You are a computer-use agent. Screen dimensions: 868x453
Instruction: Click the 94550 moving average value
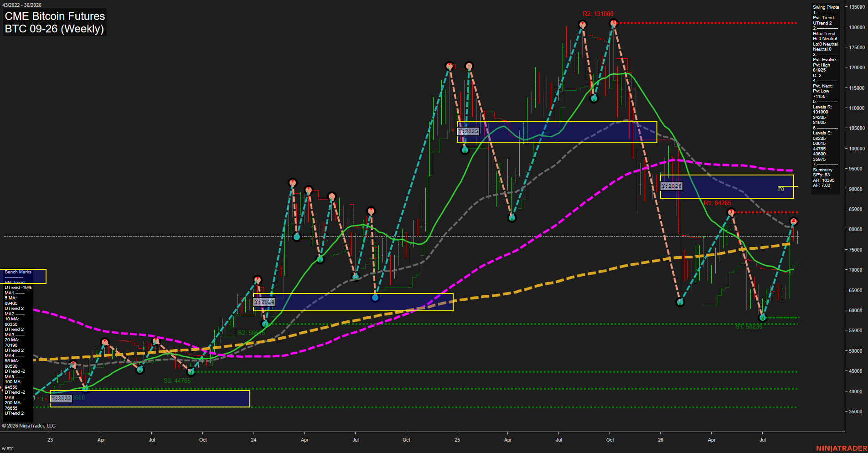pyautogui.click(x=11, y=387)
